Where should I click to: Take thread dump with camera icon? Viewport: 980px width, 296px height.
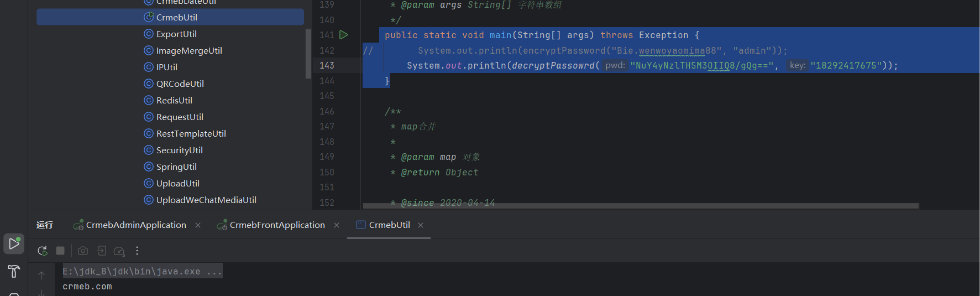83,251
